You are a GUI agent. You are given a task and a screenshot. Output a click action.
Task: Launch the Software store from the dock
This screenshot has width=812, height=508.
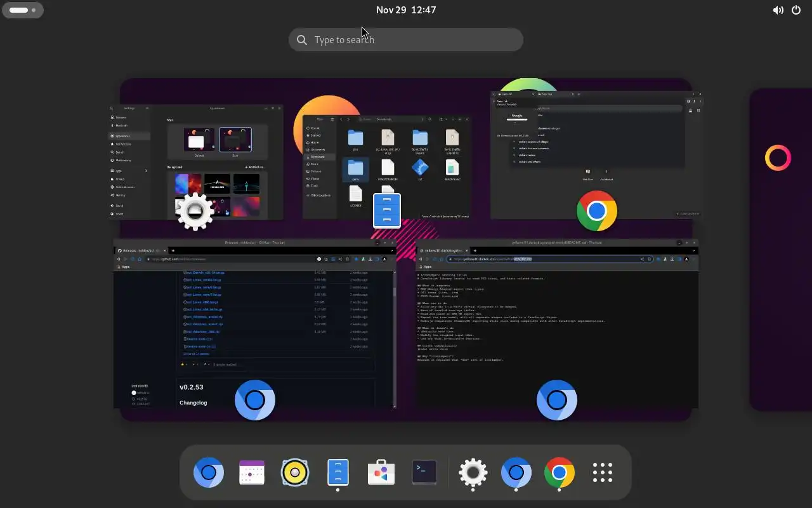381,472
